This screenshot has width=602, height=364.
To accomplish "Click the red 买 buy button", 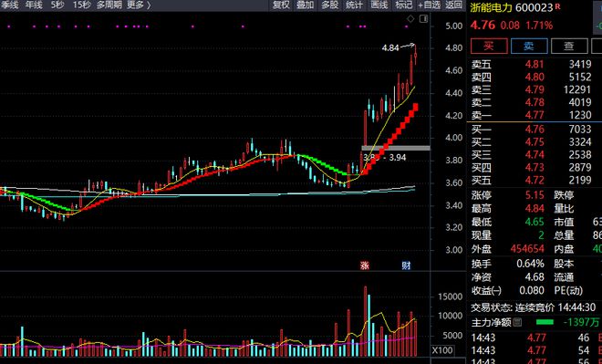I will pyautogui.click(x=489, y=47).
